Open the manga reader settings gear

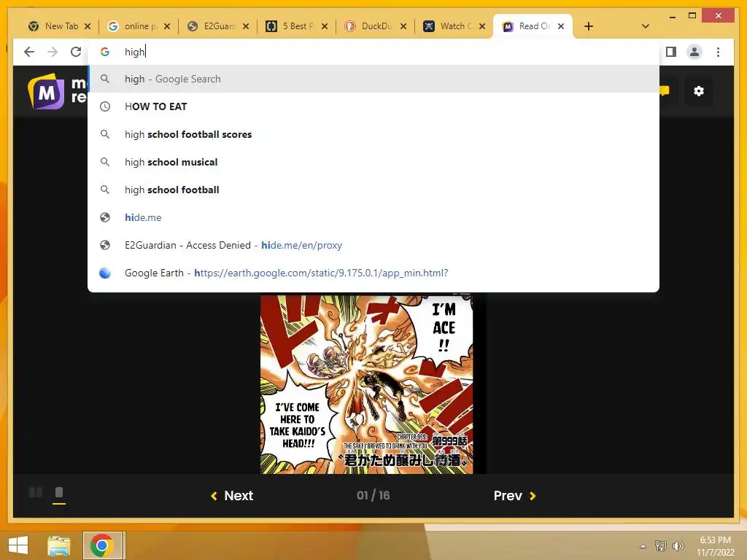(698, 91)
